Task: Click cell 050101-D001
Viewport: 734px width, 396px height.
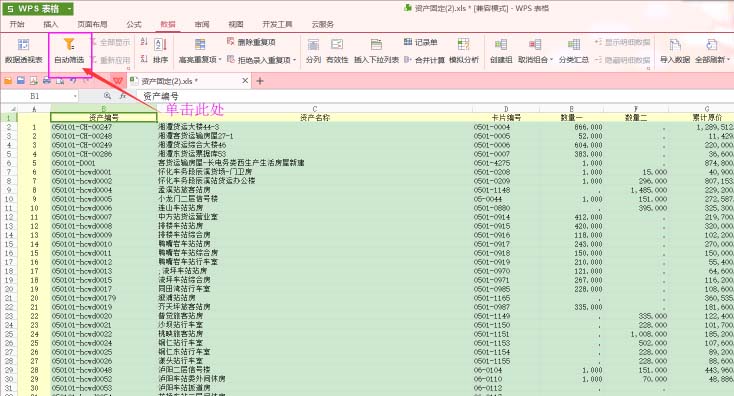Action: coord(104,163)
